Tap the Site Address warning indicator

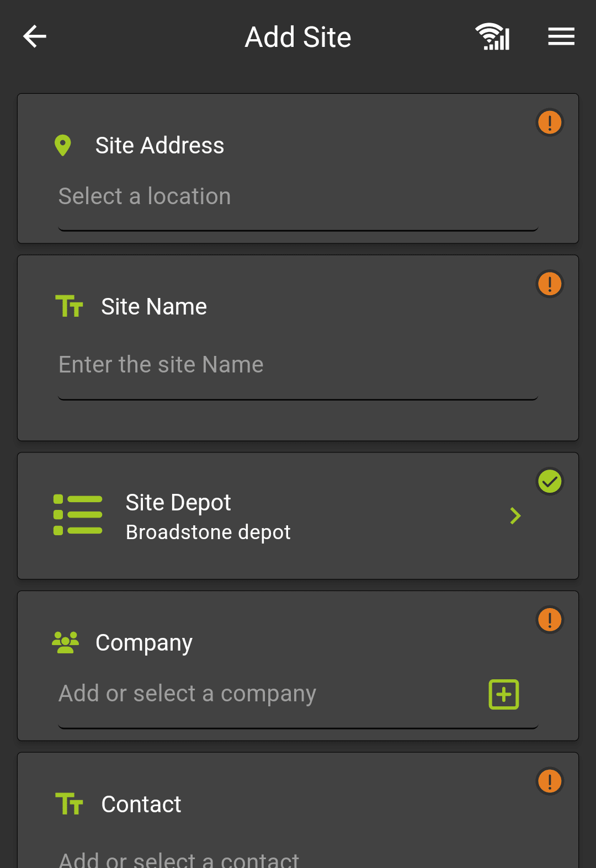(x=550, y=123)
